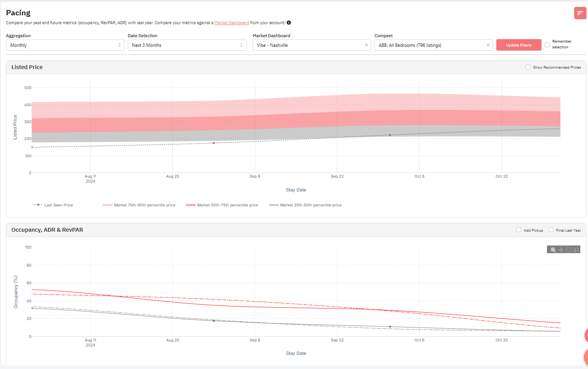Toggle Market 75th-90th percentile legend swatch

pos(107,205)
